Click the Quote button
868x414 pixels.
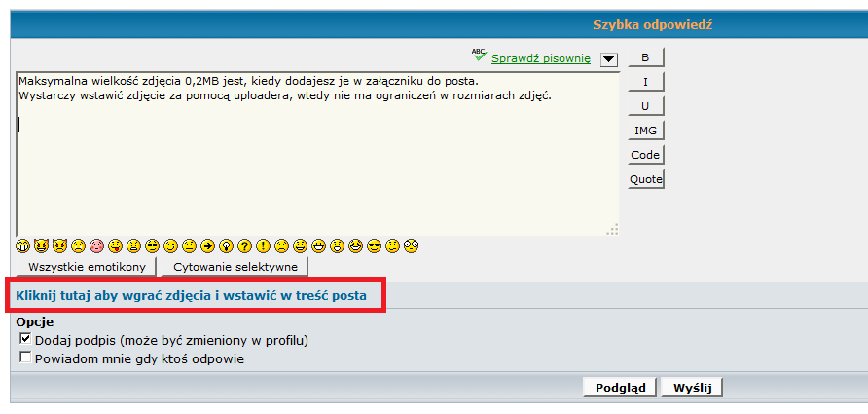(x=645, y=179)
